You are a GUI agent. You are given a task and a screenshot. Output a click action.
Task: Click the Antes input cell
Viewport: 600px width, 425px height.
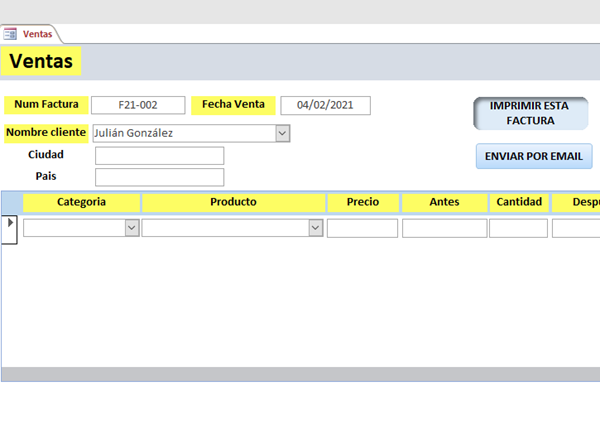point(444,228)
